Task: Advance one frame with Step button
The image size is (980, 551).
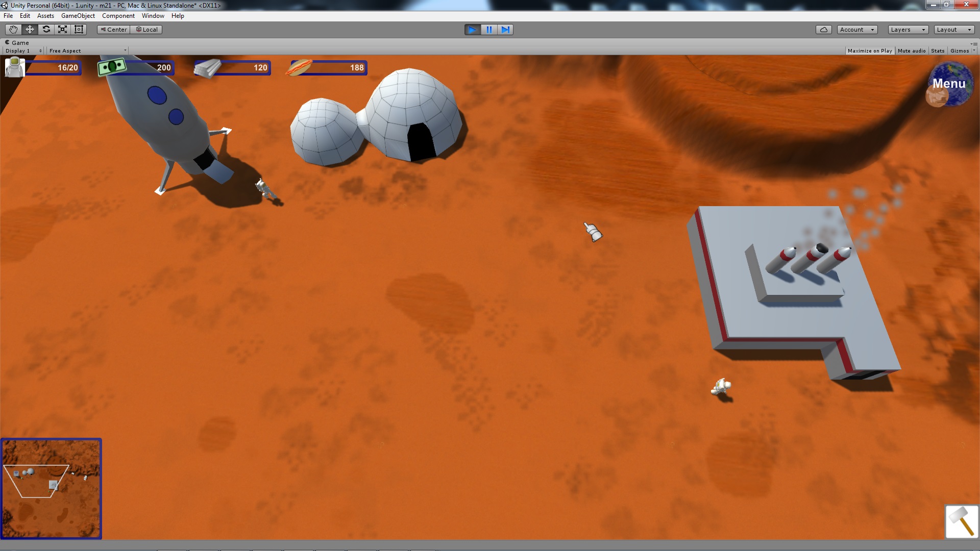Action: click(505, 30)
